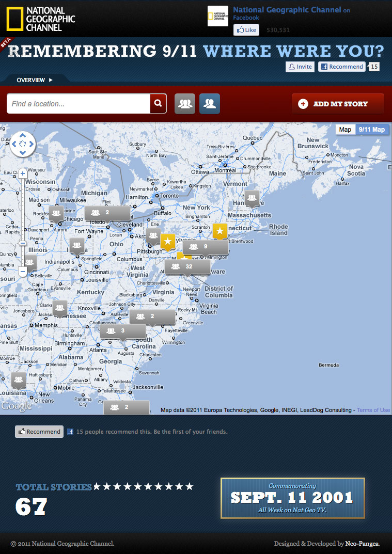Screen dimensions: 392x554
Task: Click Add My Story button
Action: point(338,104)
